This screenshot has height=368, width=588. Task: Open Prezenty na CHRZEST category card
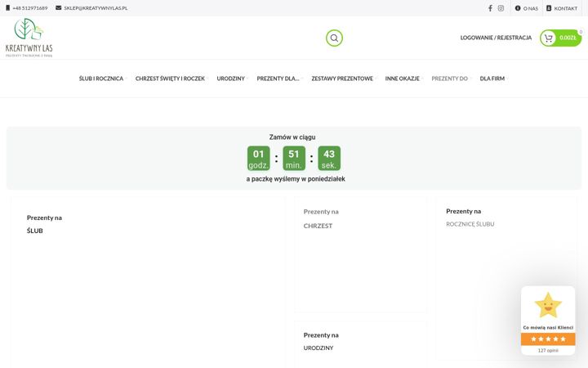point(360,255)
